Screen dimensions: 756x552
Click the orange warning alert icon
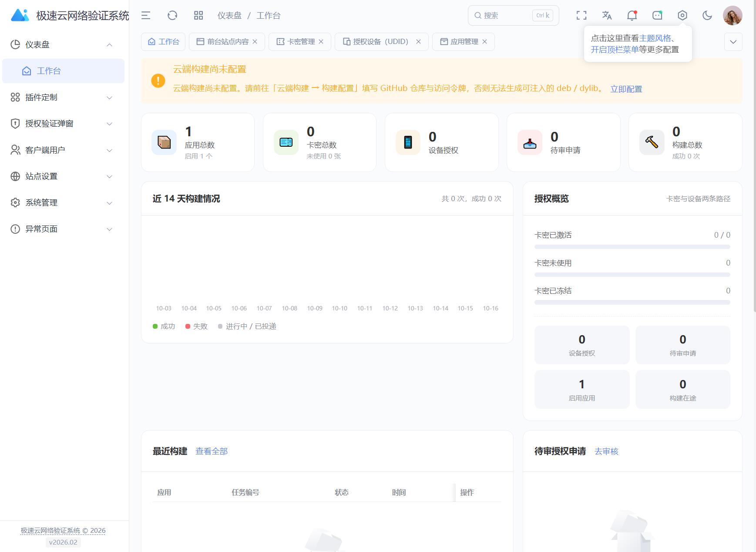[158, 81]
